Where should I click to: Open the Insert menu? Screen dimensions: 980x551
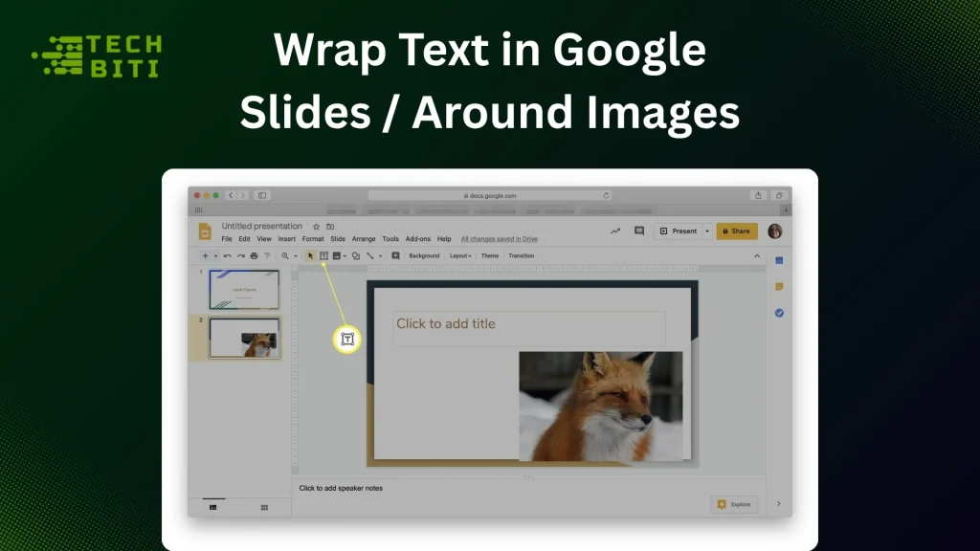pyautogui.click(x=288, y=238)
